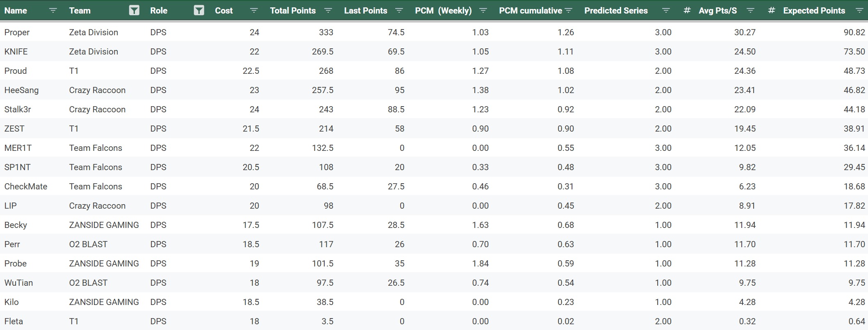Click the player name KNIFE

point(16,52)
